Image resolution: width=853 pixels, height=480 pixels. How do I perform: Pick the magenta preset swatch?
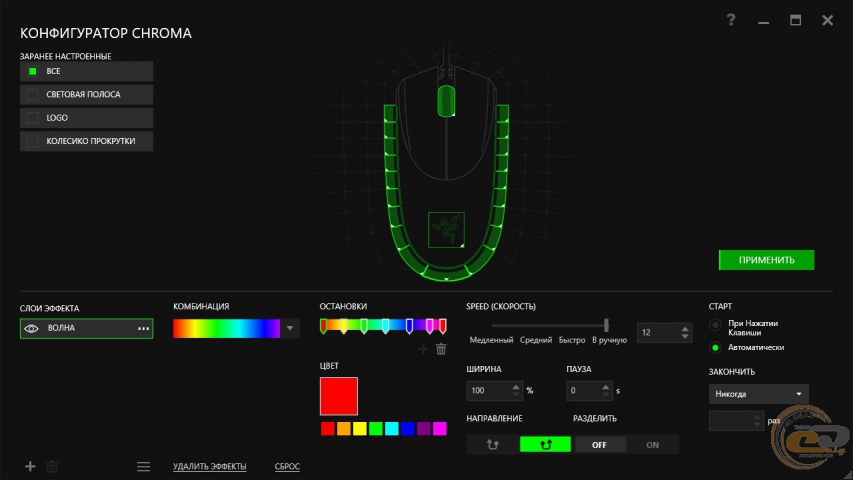[440, 429]
